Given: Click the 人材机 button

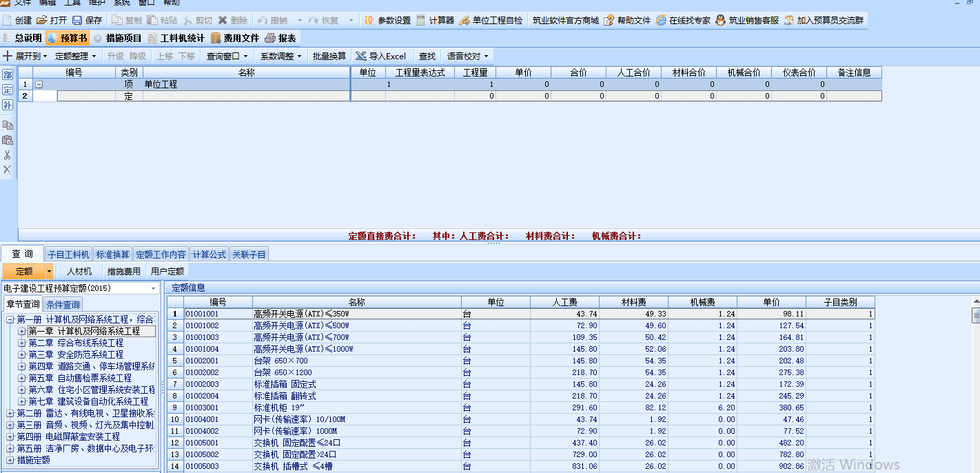Looking at the screenshot, I should (79, 272).
